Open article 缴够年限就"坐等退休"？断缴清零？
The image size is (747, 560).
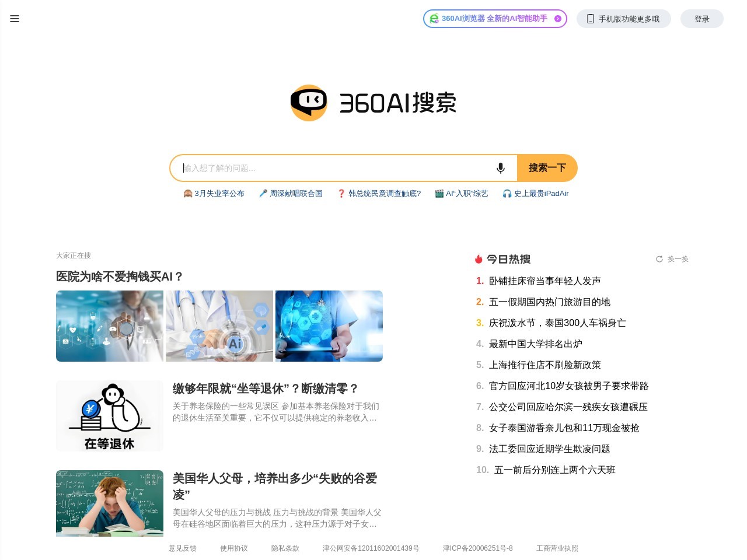pos(266,388)
